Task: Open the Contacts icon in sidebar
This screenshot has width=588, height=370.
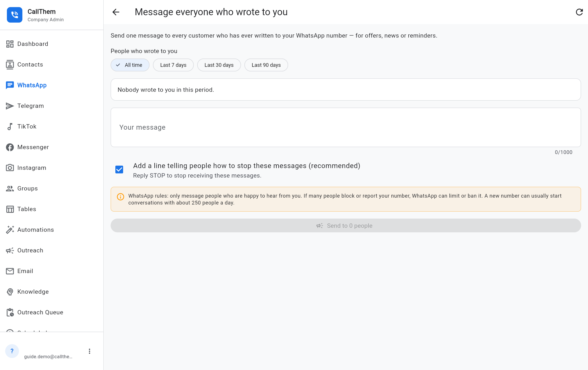Action: click(x=10, y=65)
